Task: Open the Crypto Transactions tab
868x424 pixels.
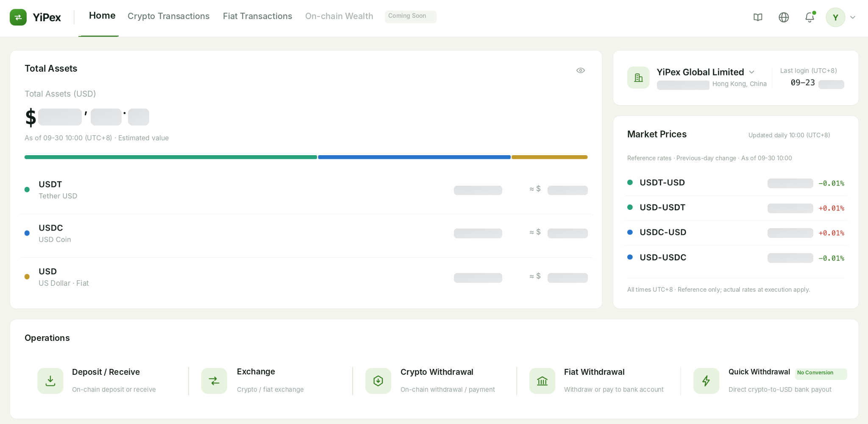Action: (x=169, y=16)
